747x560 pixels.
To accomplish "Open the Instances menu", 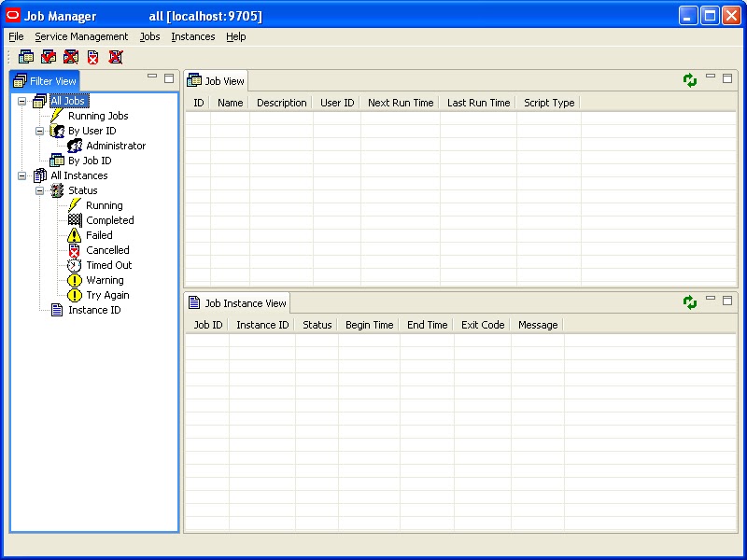I will click(192, 36).
